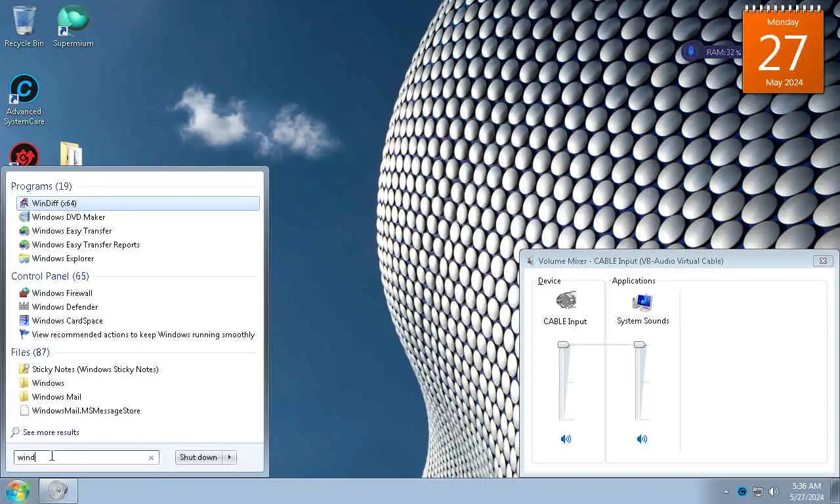The width and height of the screenshot is (840, 504).
Task: Click the Start menu search field
Action: pos(86,457)
